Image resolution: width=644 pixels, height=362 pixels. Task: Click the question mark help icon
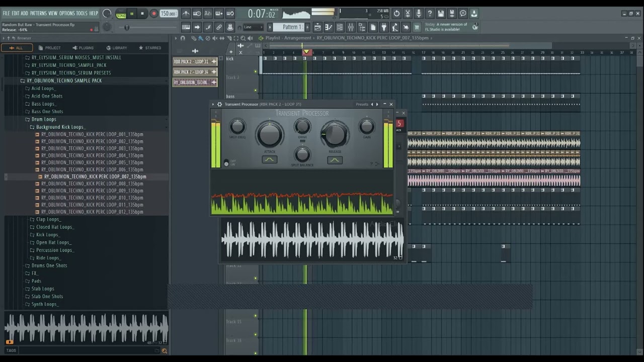pos(430,14)
